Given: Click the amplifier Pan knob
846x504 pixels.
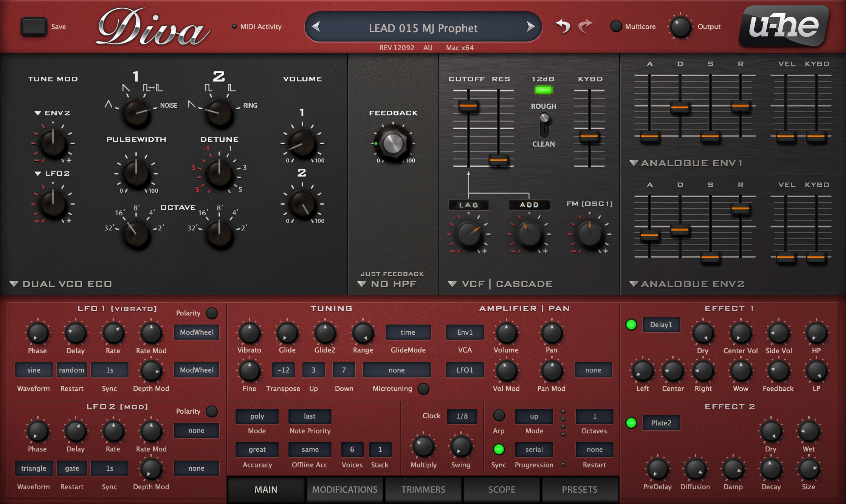Looking at the screenshot, I should pyautogui.click(x=552, y=333).
